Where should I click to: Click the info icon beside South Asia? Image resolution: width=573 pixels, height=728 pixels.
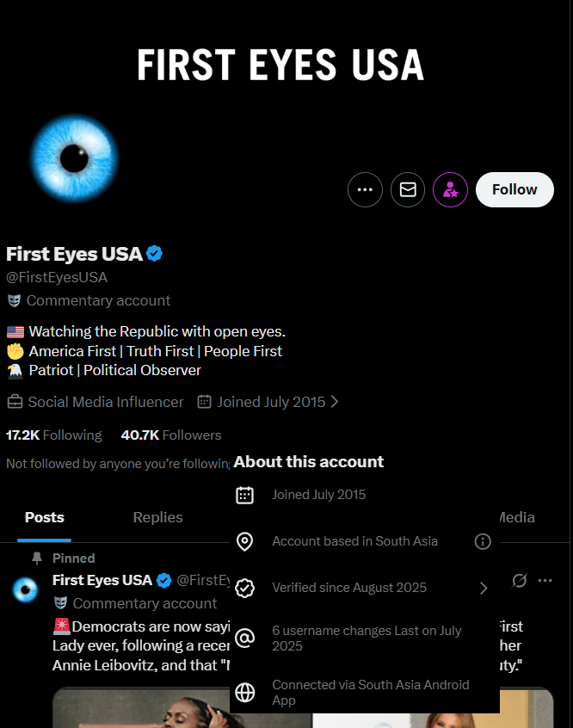483,541
